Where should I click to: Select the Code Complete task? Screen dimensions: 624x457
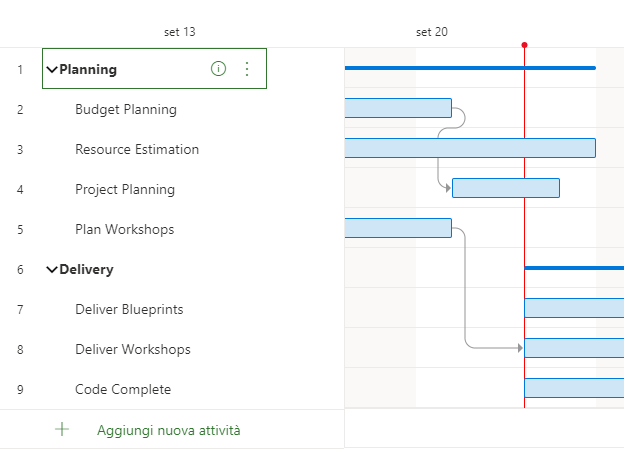coord(123,389)
